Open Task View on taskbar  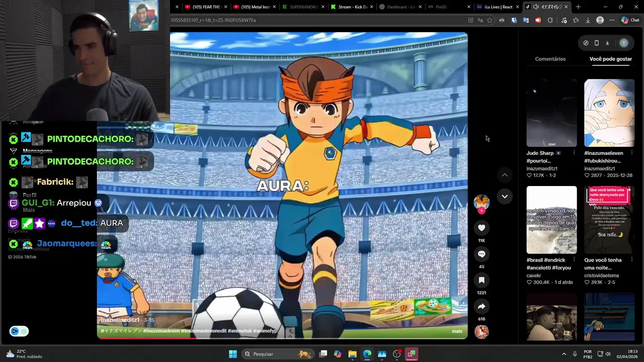click(x=323, y=354)
